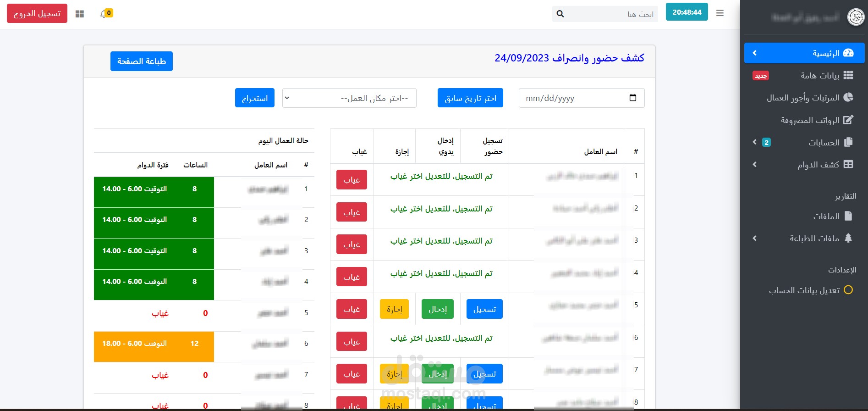Click غياب button in row 6
This screenshot has height=411, width=868.
352,341
